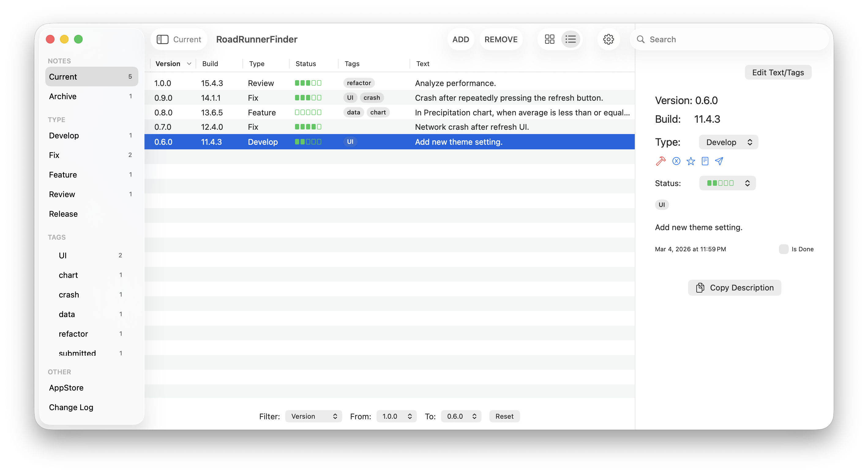This screenshot has height=475, width=868.
Task: Open the Status level dropdown
Action: [x=727, y=183]
